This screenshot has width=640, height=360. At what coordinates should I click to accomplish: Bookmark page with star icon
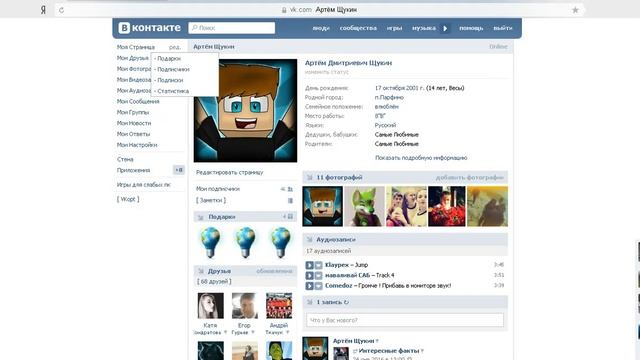pyautogui.click(x=575, y=10)
